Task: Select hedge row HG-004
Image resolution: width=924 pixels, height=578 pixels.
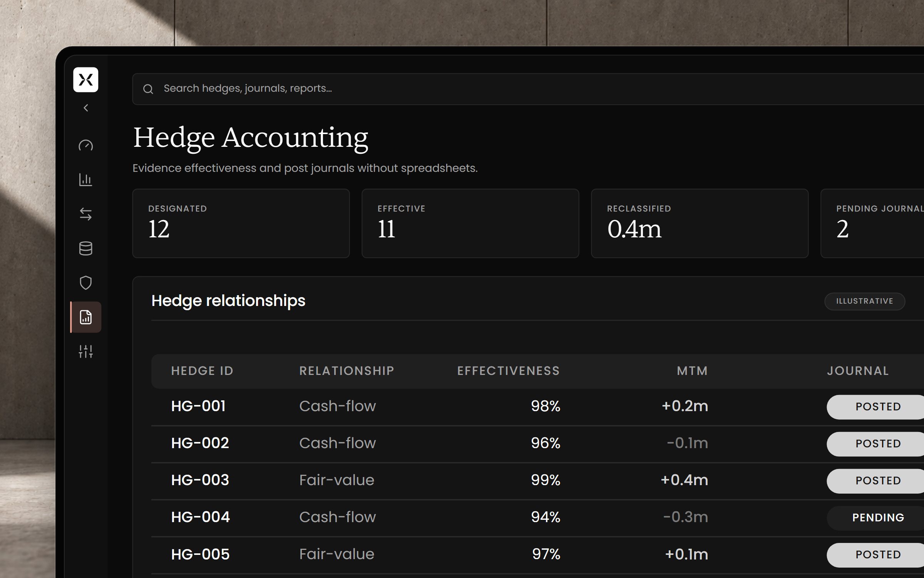Action: pyautogui.click(x=537, y=518)
